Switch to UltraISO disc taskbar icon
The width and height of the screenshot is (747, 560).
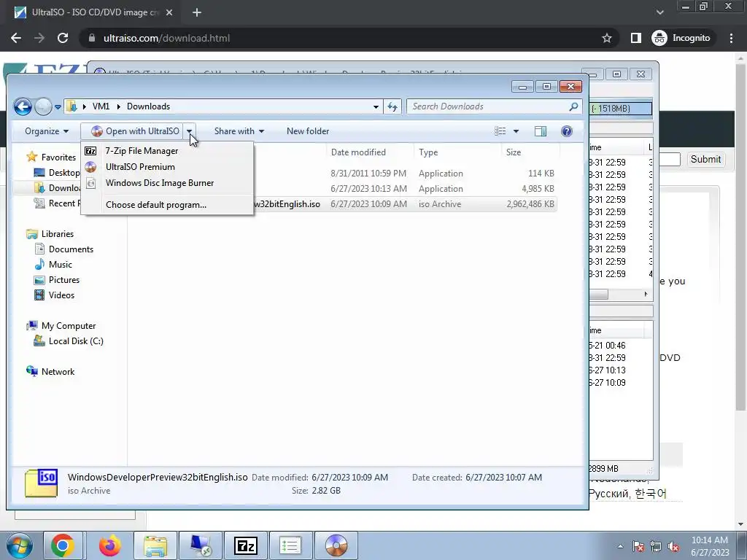click(x=336, y=545)
